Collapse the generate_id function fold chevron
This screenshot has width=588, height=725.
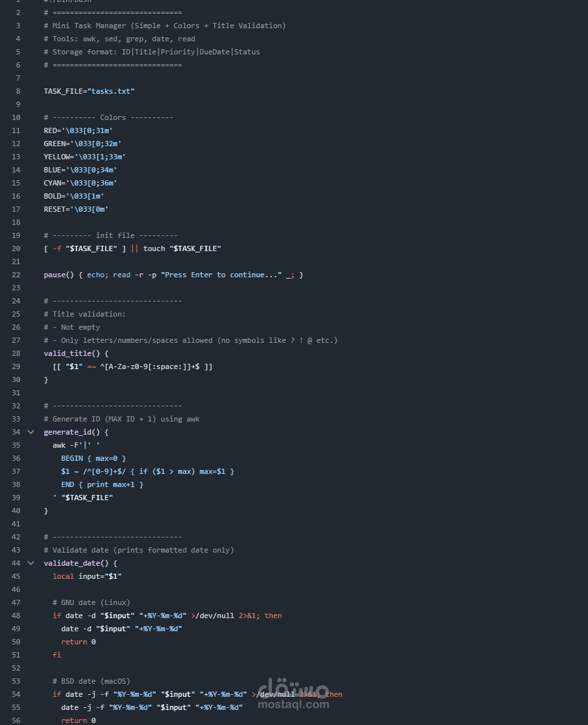coord(31,432)
